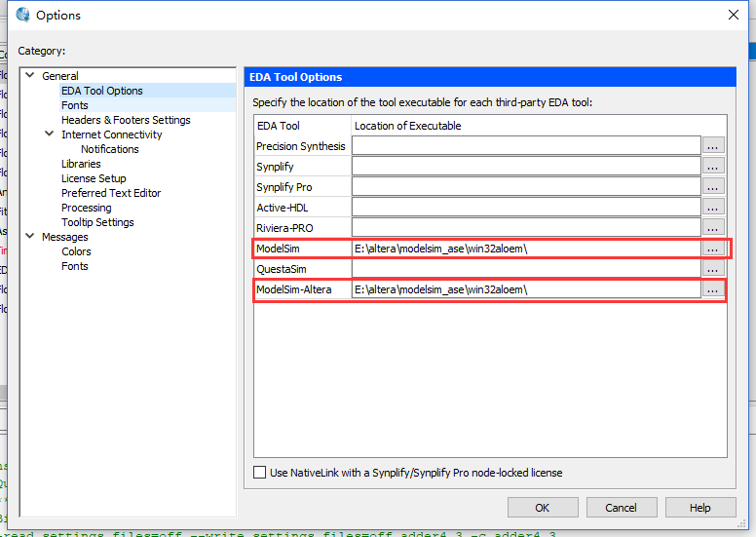756x537 pixels.
Task: Select Messages category label
Action: click(65, 237)
